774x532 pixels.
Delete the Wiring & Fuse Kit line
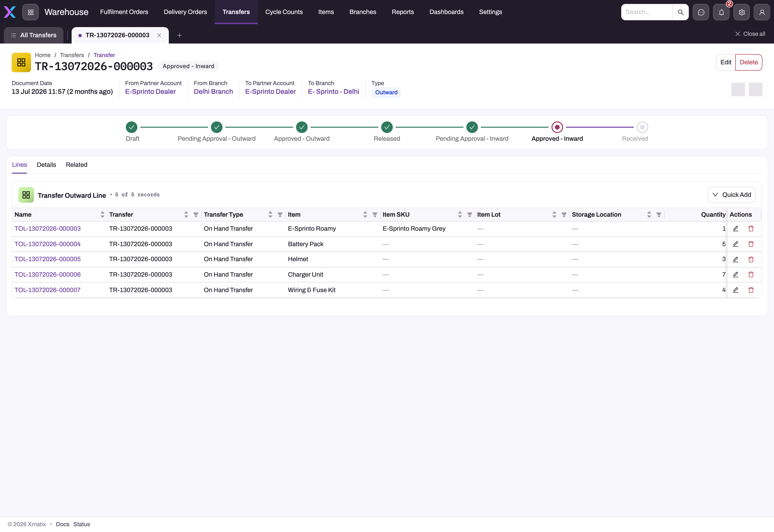pyautogui.click(x=751, y=290)
